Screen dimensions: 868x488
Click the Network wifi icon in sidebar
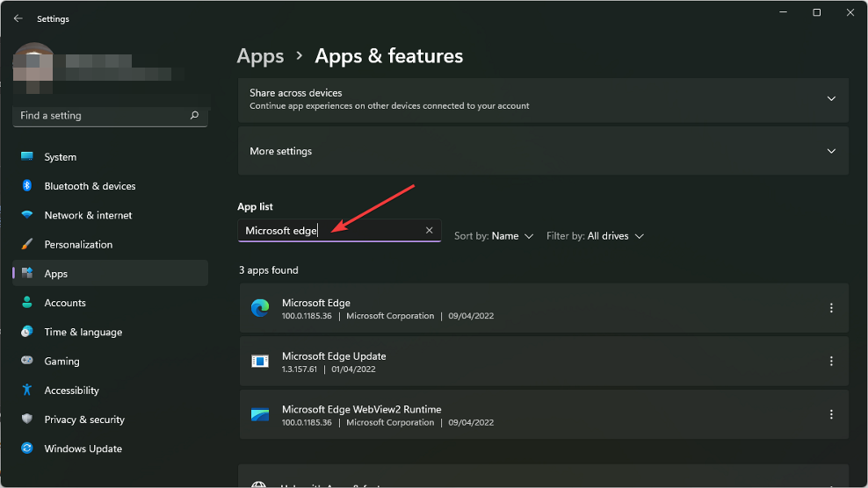pos(26,215)
